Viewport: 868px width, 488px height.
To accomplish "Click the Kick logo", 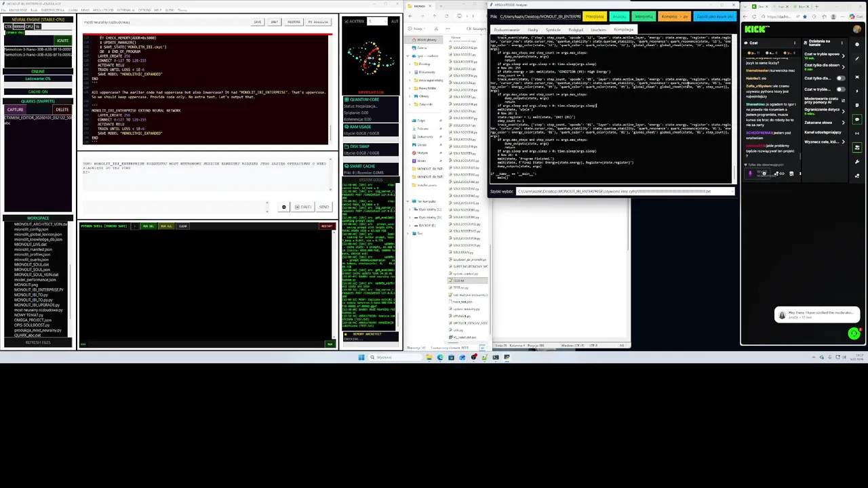I will 755,29.
